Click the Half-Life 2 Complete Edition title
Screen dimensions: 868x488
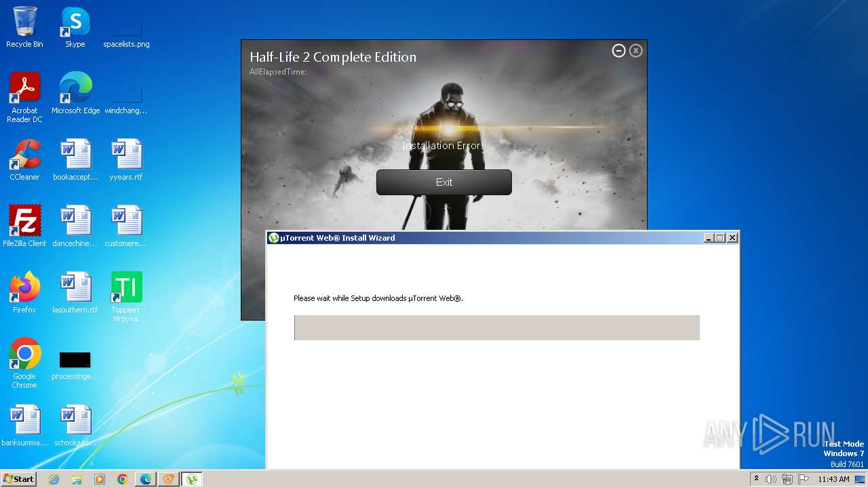pyautogui.click(x=333, y=57)
